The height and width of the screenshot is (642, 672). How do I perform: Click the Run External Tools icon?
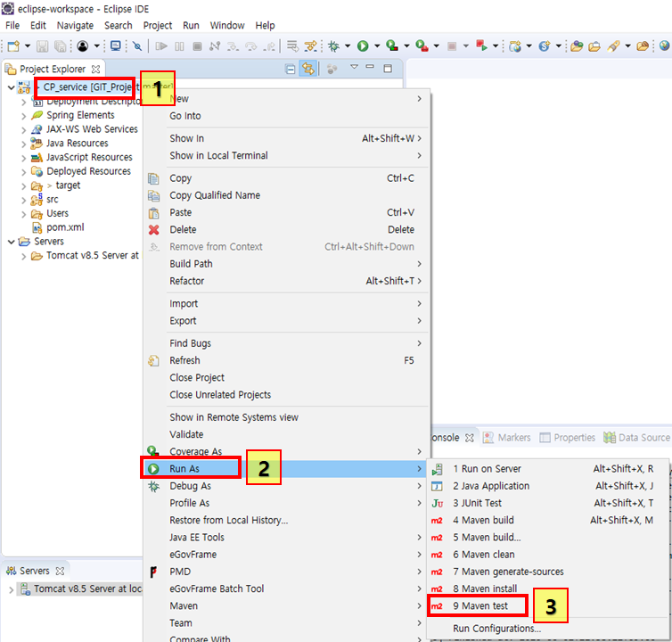coord(422,45)
